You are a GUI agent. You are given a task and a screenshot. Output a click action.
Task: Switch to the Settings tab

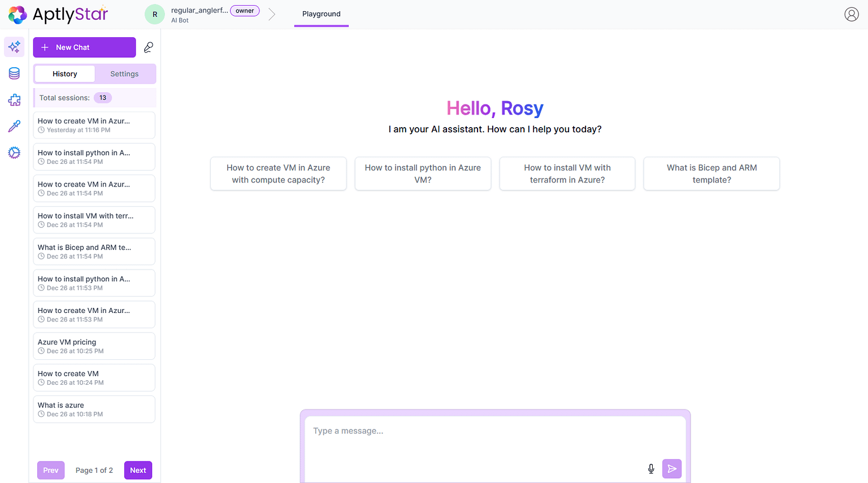coord(124,73)
